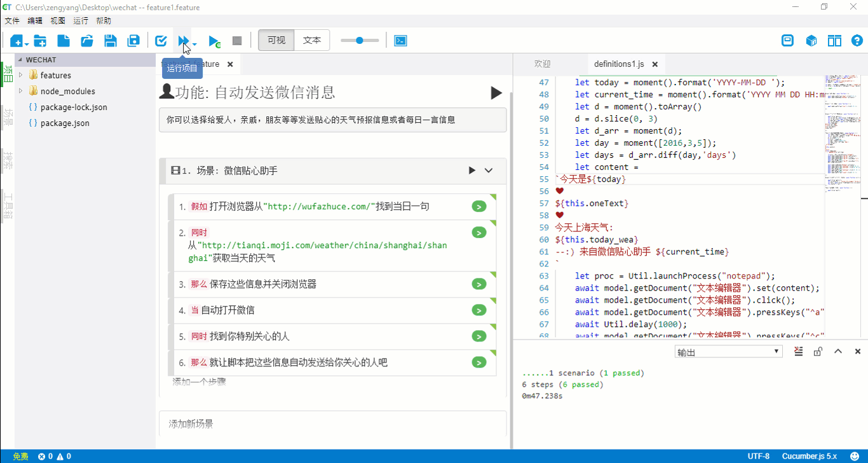This screenshot has height=463, width=868.
Task: Click the debug run toolbar icon
Action: click(x=215, y=41)
